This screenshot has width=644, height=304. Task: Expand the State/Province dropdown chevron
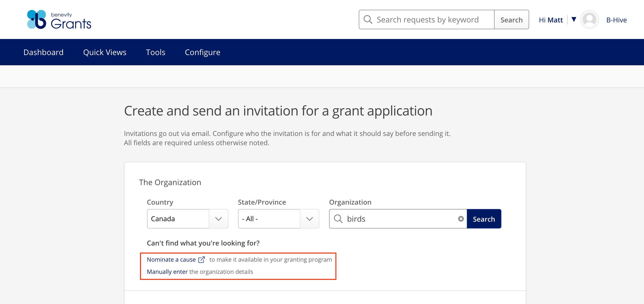coord(310,219)
